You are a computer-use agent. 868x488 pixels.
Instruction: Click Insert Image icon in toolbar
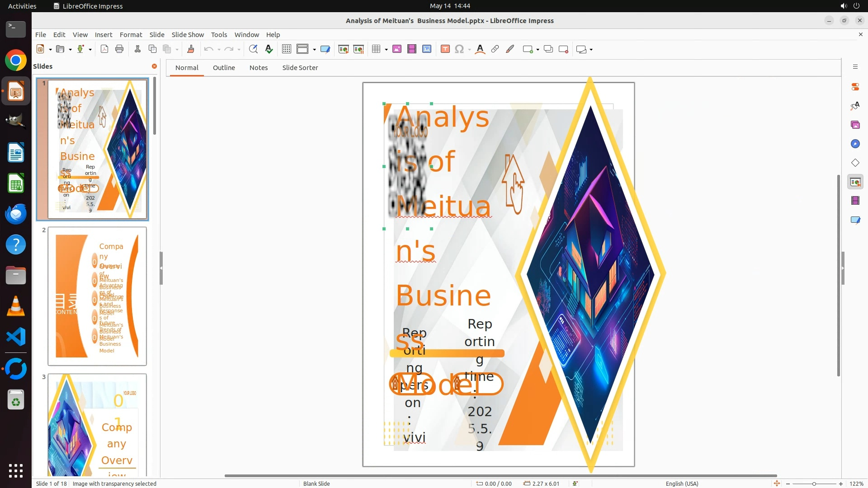(397, 49)
